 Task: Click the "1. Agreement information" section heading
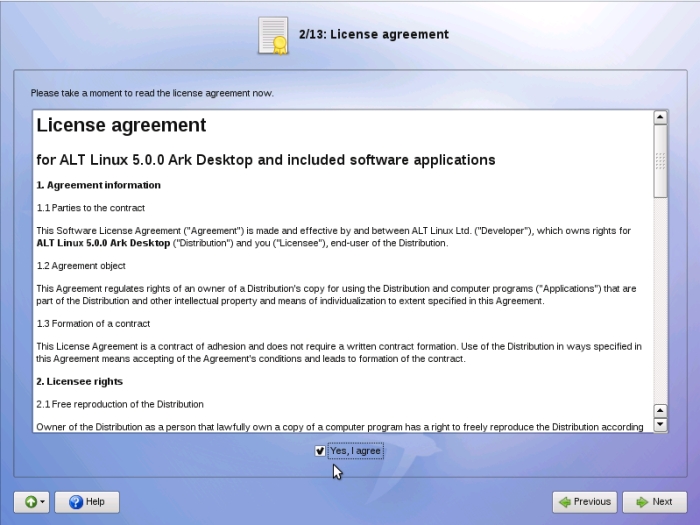point(98,185)
